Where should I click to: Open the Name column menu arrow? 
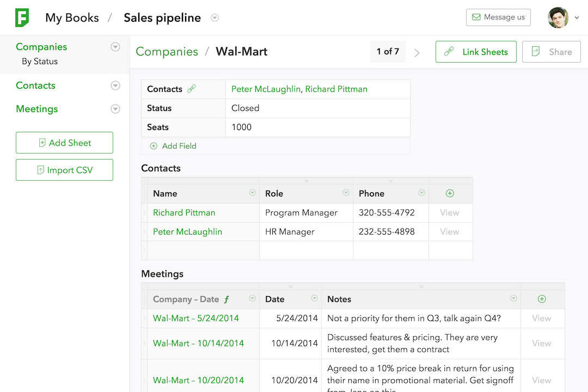(253, 193)
